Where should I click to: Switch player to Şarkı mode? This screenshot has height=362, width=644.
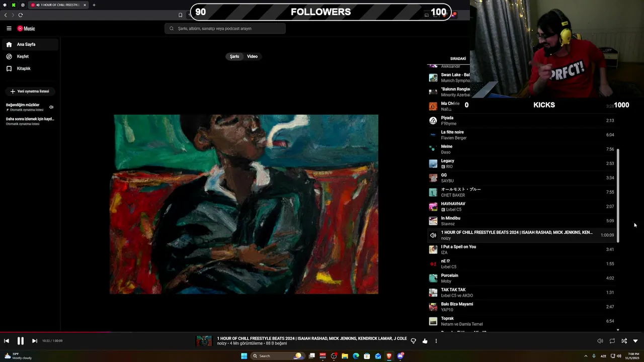tap(234, 56)
